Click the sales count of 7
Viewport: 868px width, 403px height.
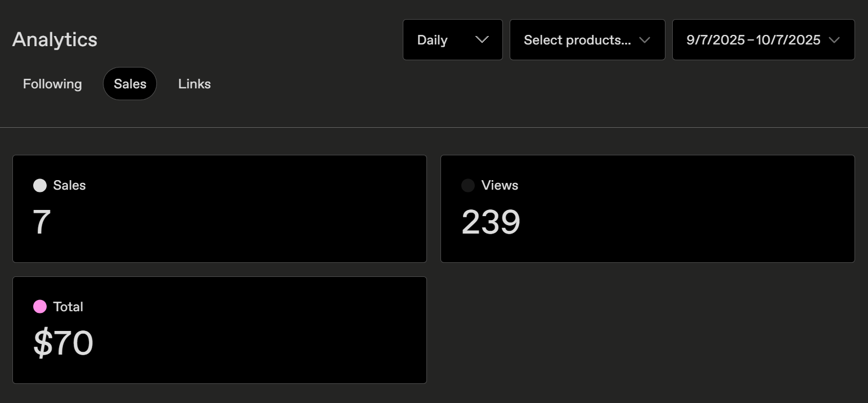42,222
